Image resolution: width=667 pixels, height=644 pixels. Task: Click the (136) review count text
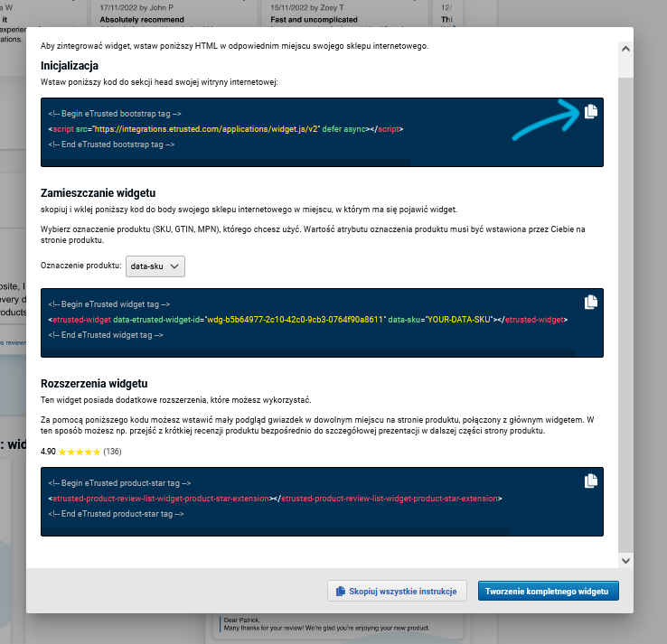pyautogui.click(x=112, y=452)
